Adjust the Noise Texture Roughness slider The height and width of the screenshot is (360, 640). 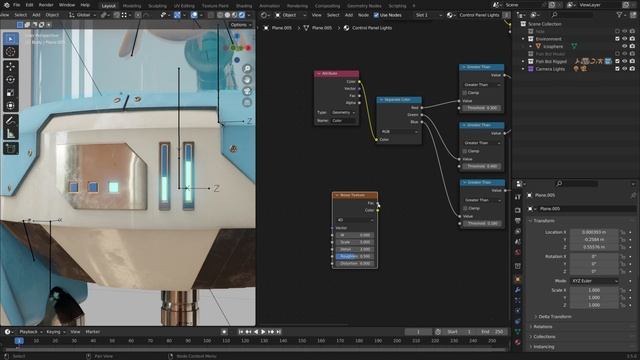[x=354, y=256]
